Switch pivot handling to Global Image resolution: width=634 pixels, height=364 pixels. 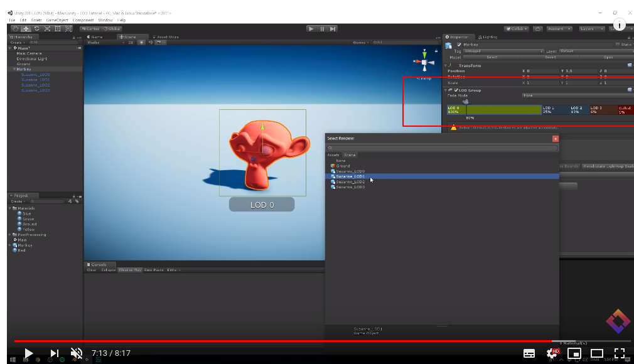112,28
